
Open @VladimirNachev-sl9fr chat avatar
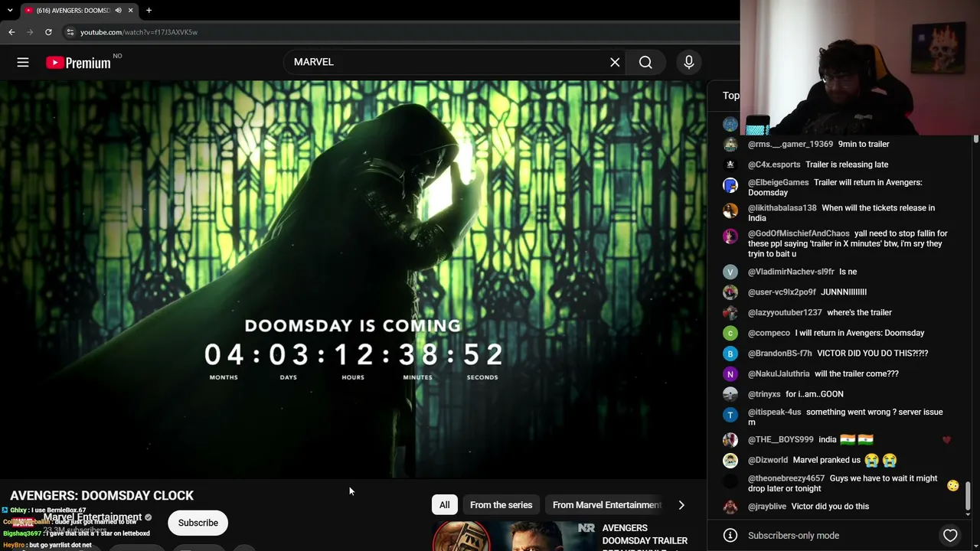pyautogui.click(x=730, y=272)
